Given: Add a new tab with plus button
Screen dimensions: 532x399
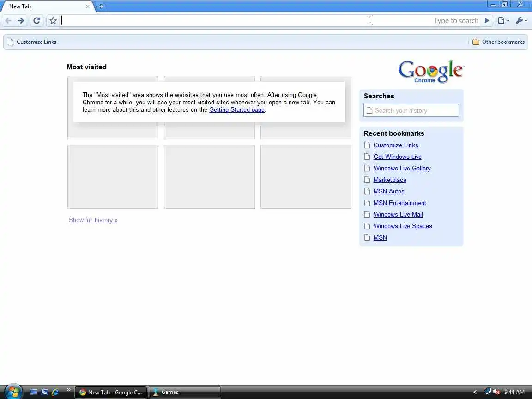Looking at the screenshot, I should pyautogui.click(x=101, y=6).
